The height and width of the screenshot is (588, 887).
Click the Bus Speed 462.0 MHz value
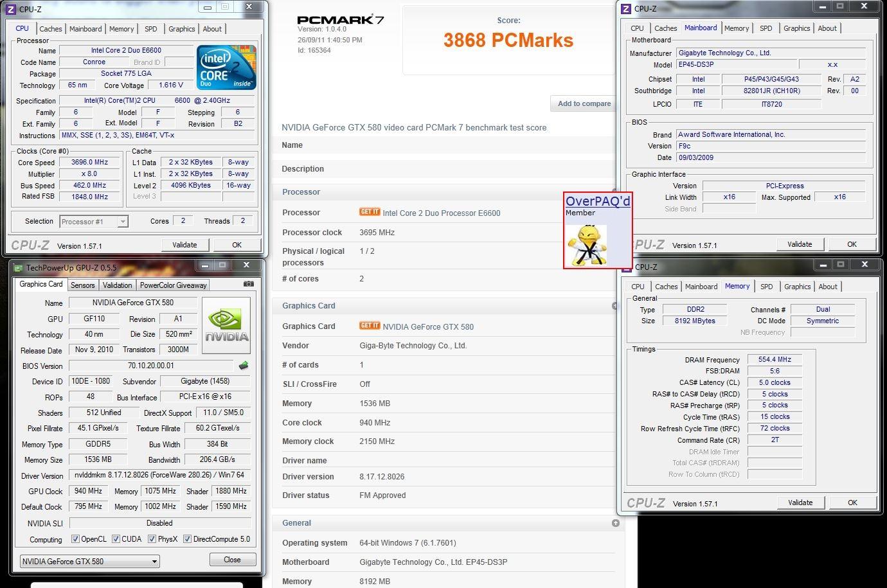(89, 186)
